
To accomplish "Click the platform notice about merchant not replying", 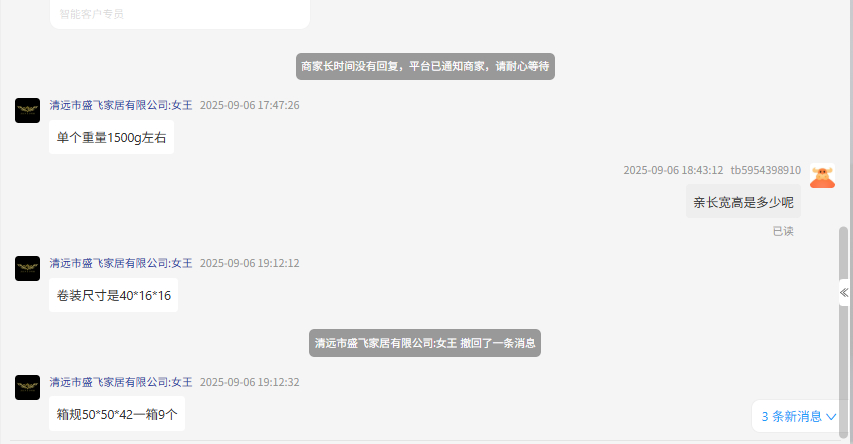I will 425,66.
